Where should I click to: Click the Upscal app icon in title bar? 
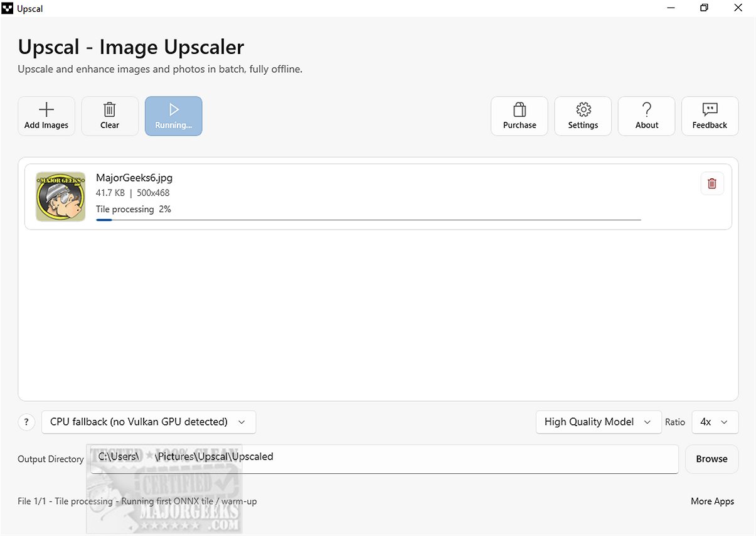coord(8,8)
